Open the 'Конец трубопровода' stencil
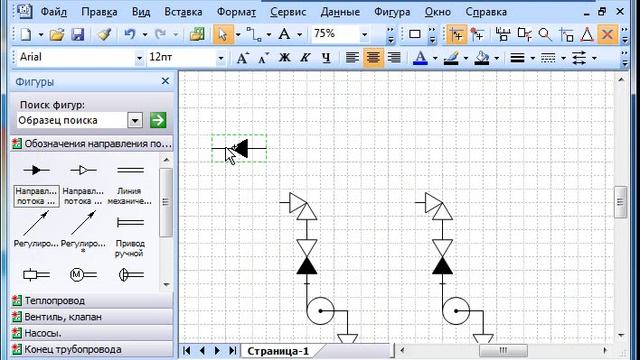Viewport: 640px width, 360px height. tap(91, 349)
